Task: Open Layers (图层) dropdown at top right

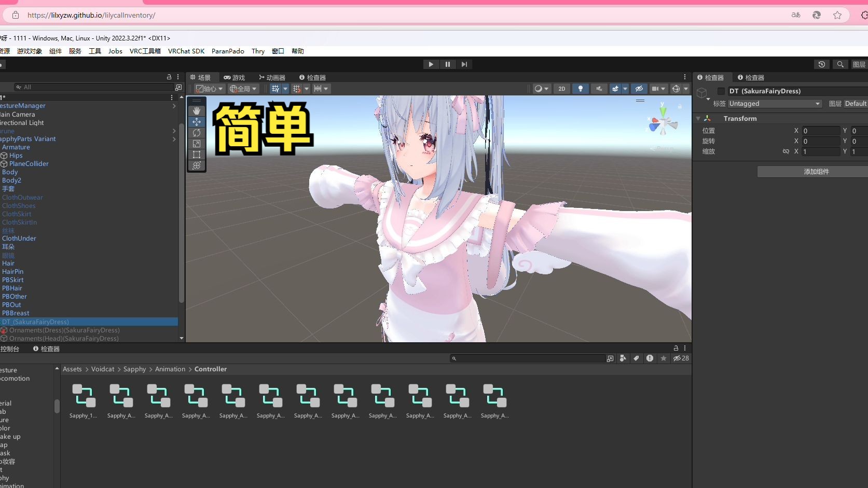Action: (859, 64)
